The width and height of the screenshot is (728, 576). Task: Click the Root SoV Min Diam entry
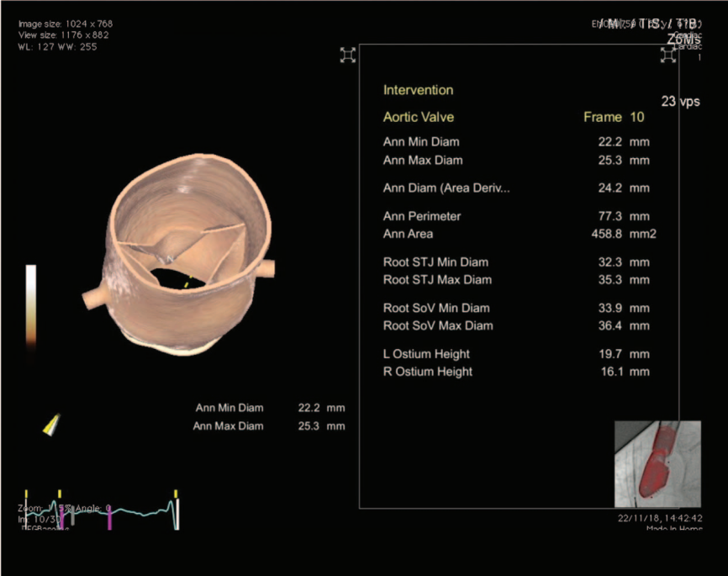click(515, 308)
